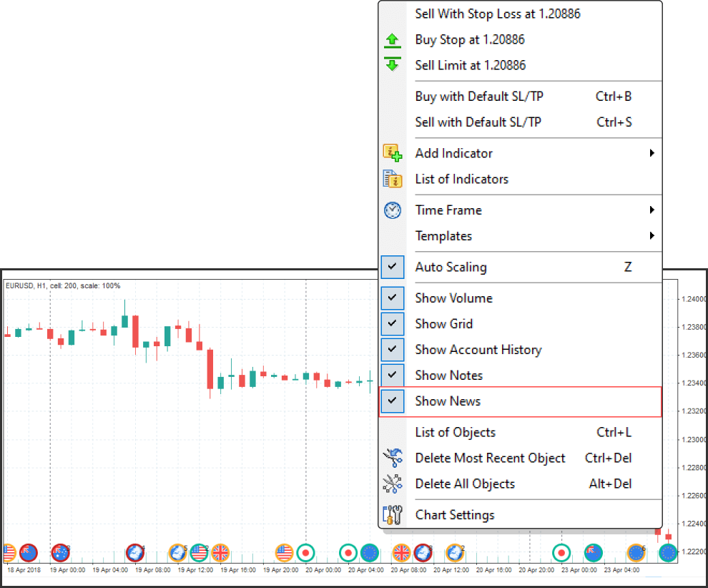Click UK flag news icon near 19 Apr 12:00
This screenshot has height=588, width=708.
coord(220,552)
